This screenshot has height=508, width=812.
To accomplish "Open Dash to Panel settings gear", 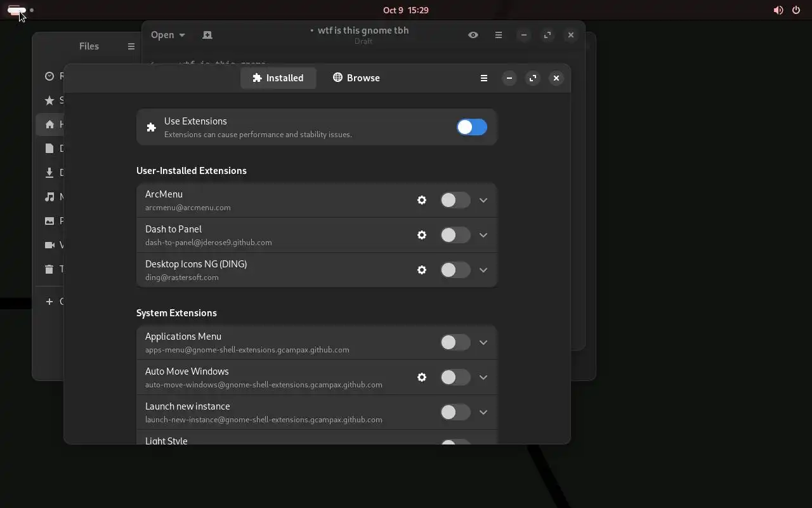I will click(422, 235).
